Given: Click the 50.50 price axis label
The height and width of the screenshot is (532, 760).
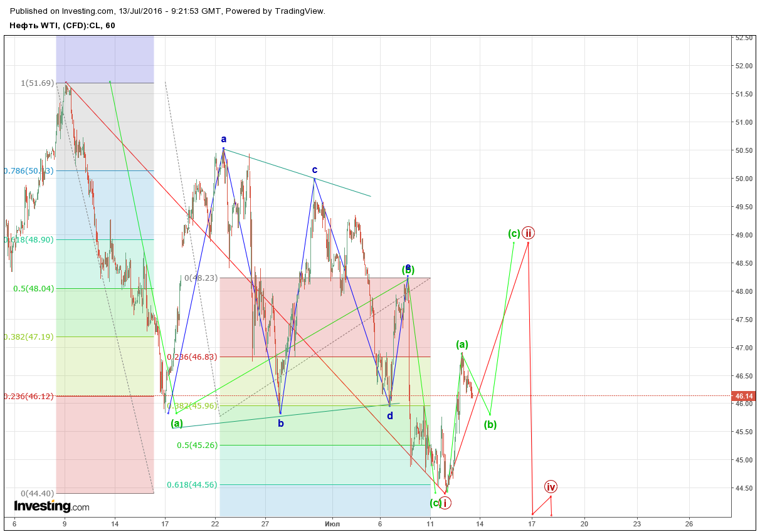Looking at the screenshot, I should [744, 150].
